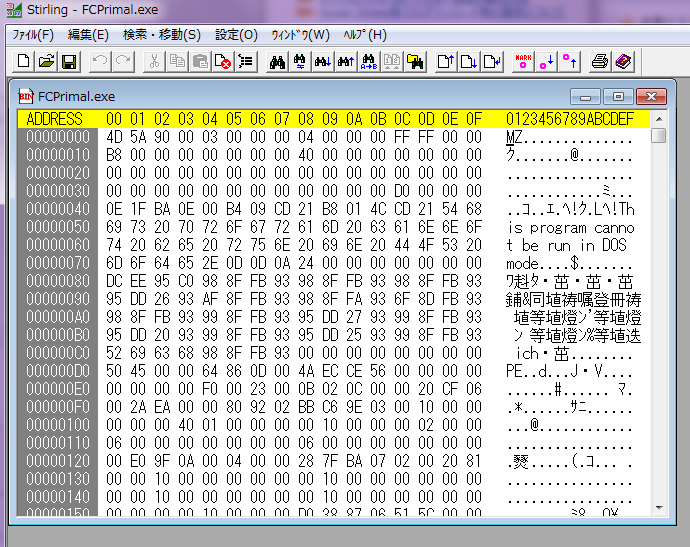The width and height of the screenshot is (690, 547).
Task: Select address row 000000D0
Action: pyautogui.click(x=58, y=371)
